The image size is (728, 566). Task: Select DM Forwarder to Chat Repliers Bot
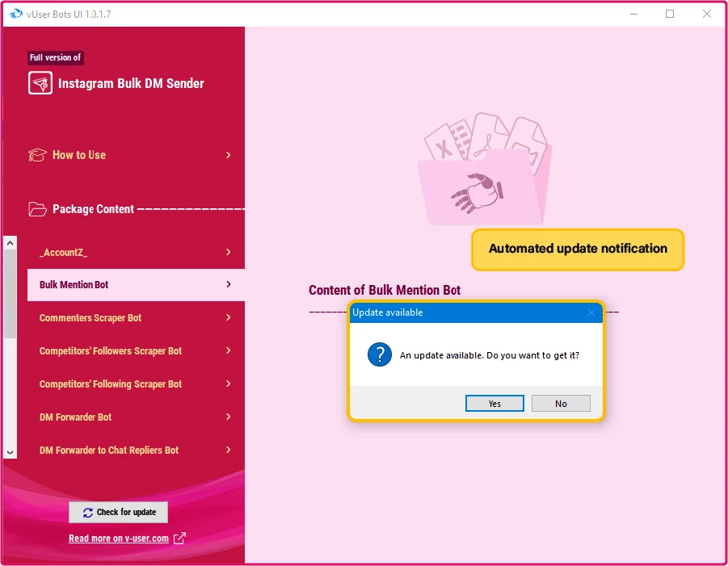[136, 450]
